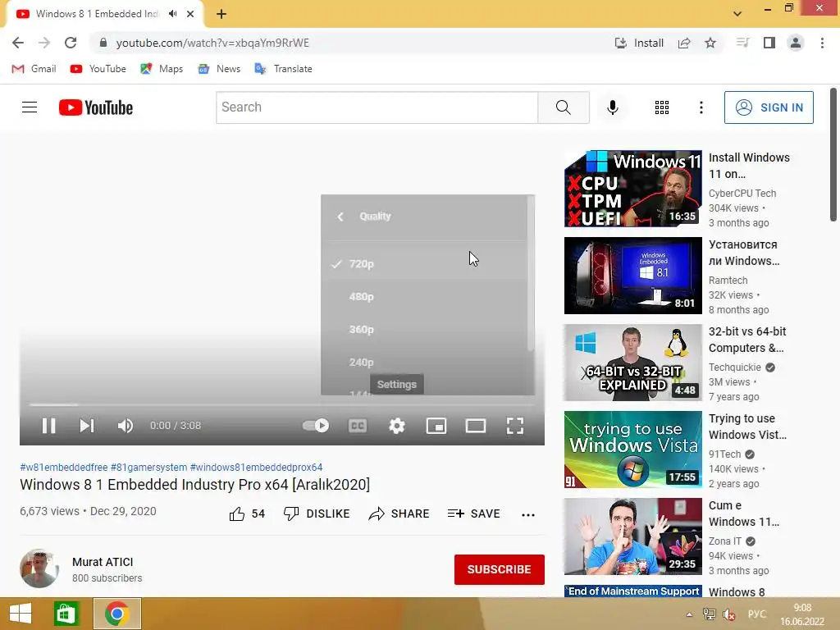Image resolution: width=840 pixels, height=630 pixels.
Task: Share this page icon in address bar
Action: [x=684, y=43]
